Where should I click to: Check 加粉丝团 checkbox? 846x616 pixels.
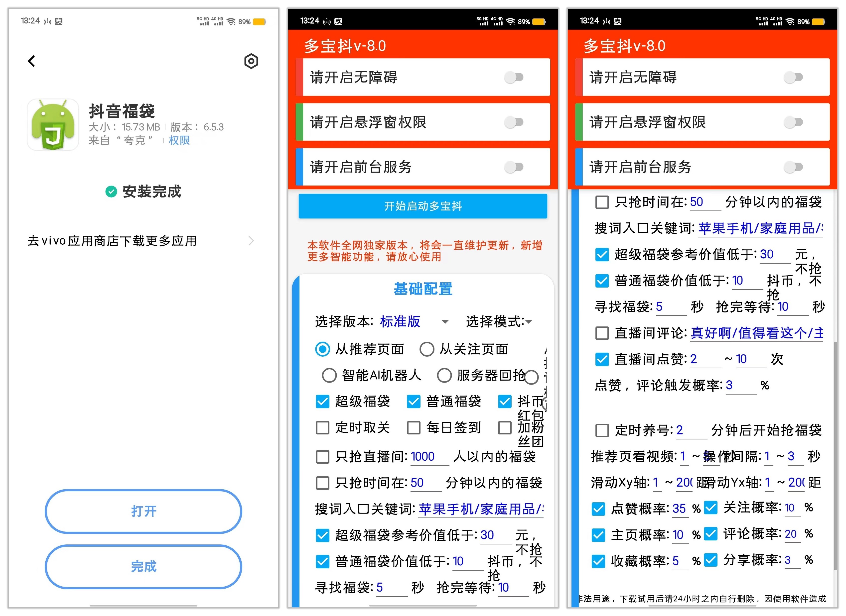(x=505, y=428)
